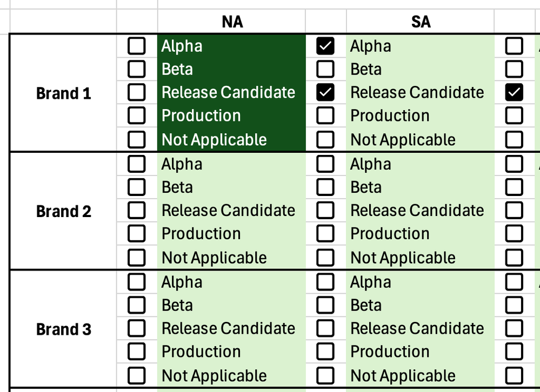The image size is (540, 392).
Task: Click the Brand 1 row label cell
Action: click(63, 93)
